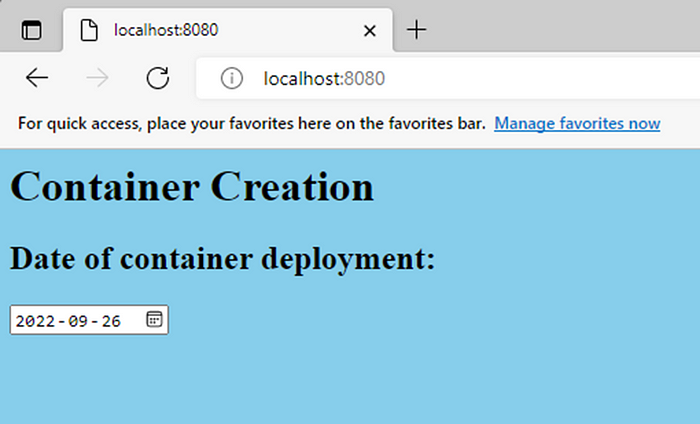Go forward with the forward arrow
Screen dimensions: 700x424
97,78
